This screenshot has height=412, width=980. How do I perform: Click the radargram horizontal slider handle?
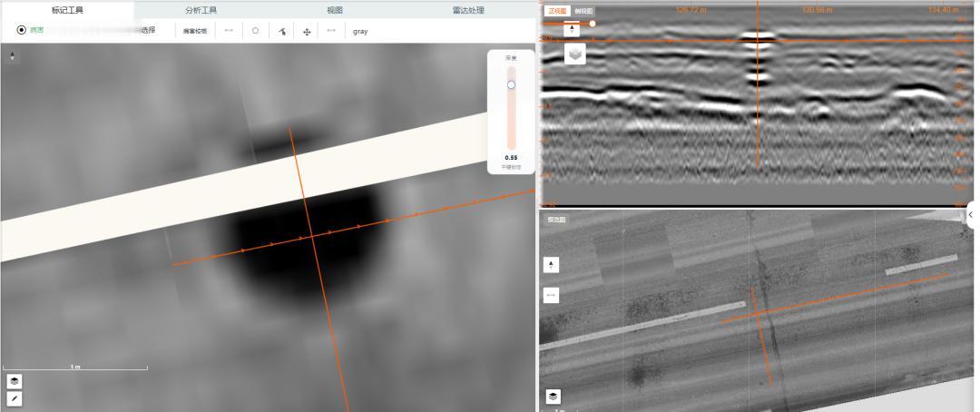[592, 24]
